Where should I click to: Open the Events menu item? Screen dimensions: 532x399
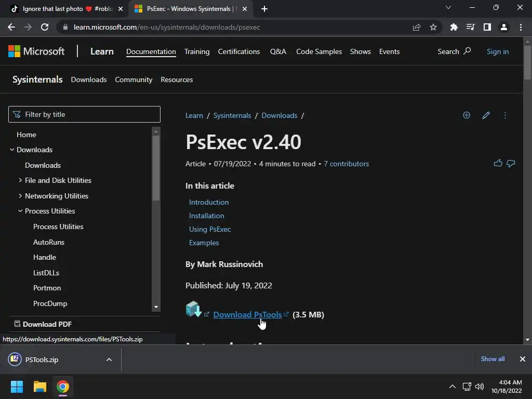coord(389,51)
